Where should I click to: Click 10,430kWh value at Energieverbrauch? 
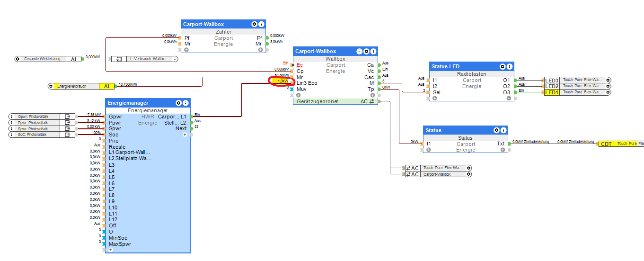click(x=127, y=84)
